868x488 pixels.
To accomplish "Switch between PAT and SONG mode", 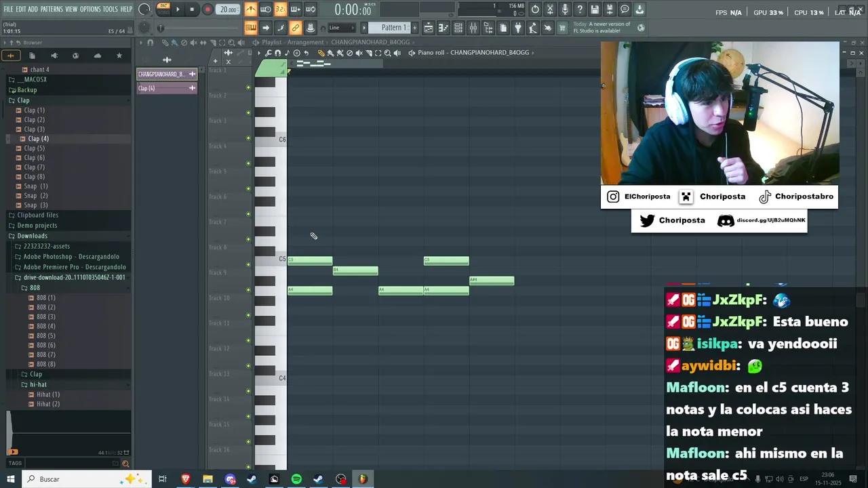I will coord(163,9).
